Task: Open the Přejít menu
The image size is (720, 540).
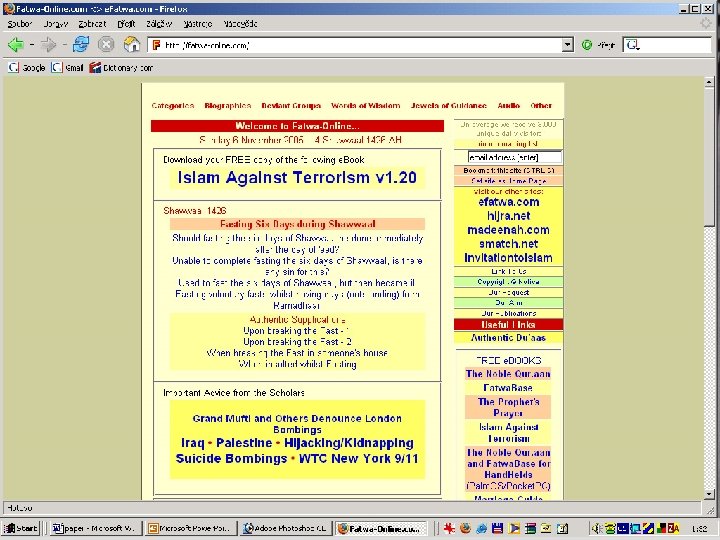Action: 126,24
